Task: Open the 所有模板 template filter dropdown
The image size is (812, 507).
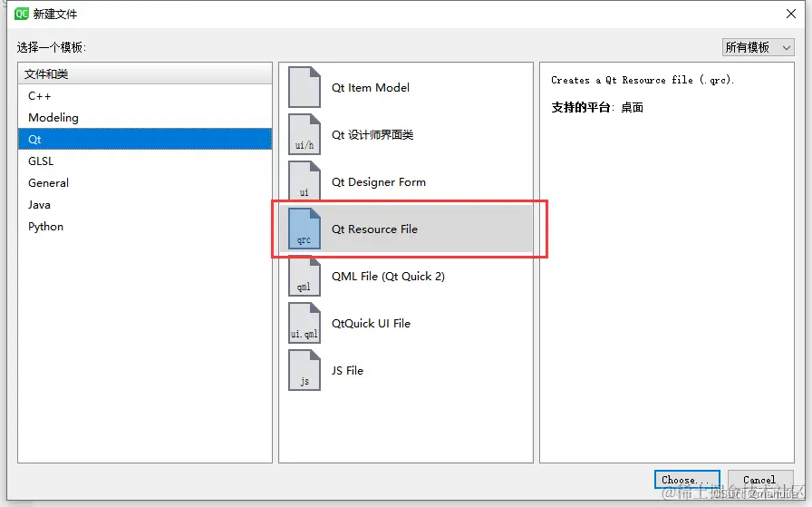Action: (x=759, y=47)
